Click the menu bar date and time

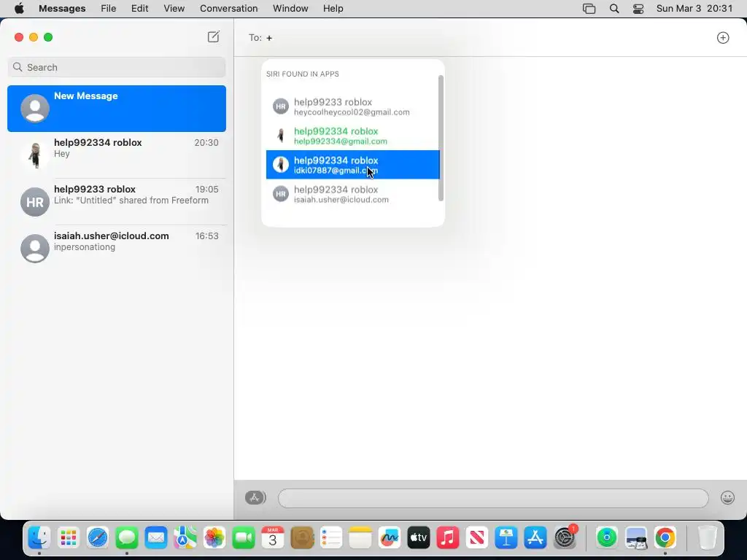[x=694, y=9]
